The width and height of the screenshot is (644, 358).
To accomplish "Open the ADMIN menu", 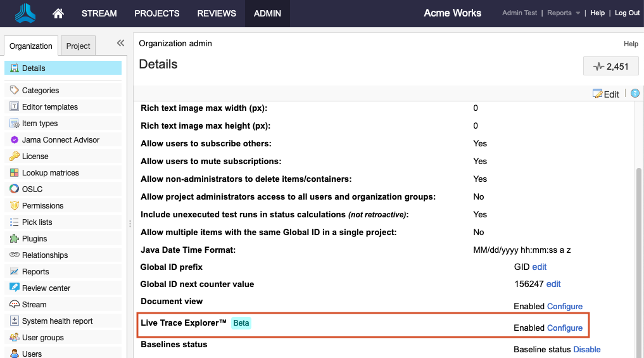I will point(267,13).
